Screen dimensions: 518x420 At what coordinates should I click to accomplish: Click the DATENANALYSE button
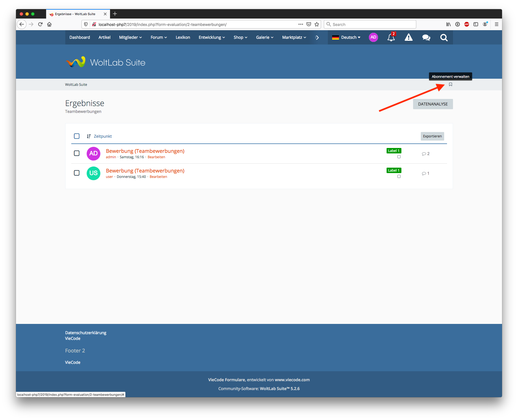click(432, 104)
